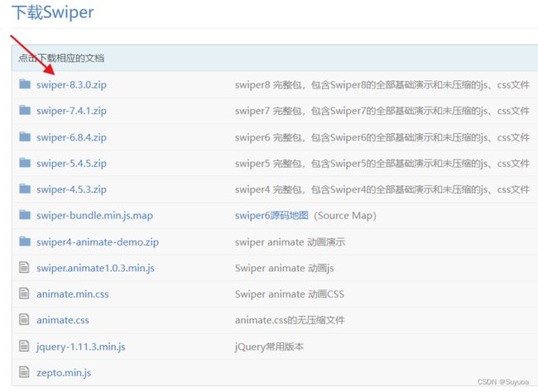Open the swiper-bundle.min.js.map link
The width and height of the screenshot is (538, 392).
pos(94,216)
